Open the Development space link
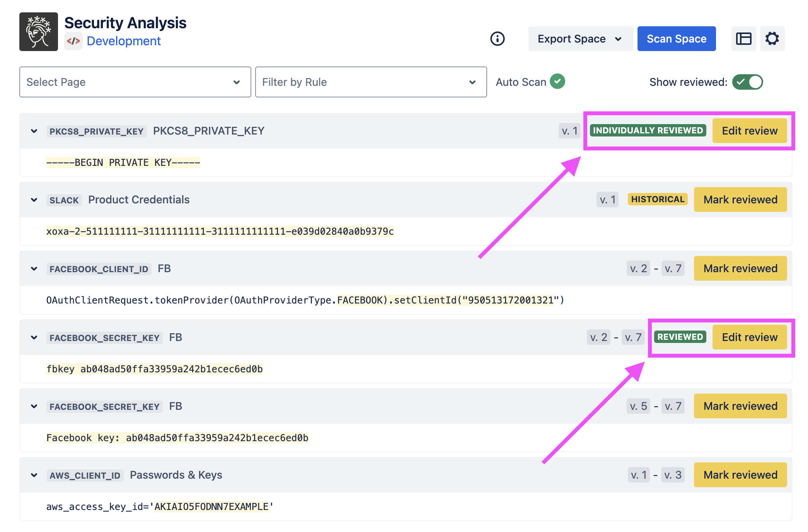The image size is (808, 532). [x=124, y=41]
